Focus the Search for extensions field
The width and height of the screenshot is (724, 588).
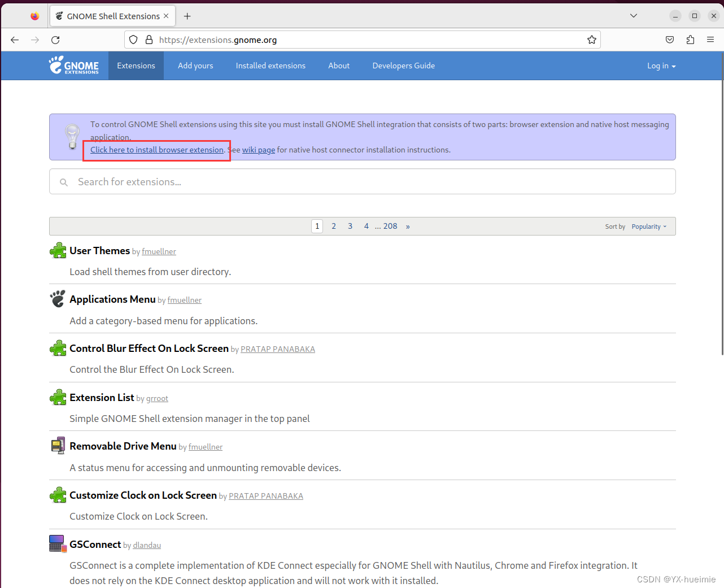pyautogui.click(x=363, y=181)
